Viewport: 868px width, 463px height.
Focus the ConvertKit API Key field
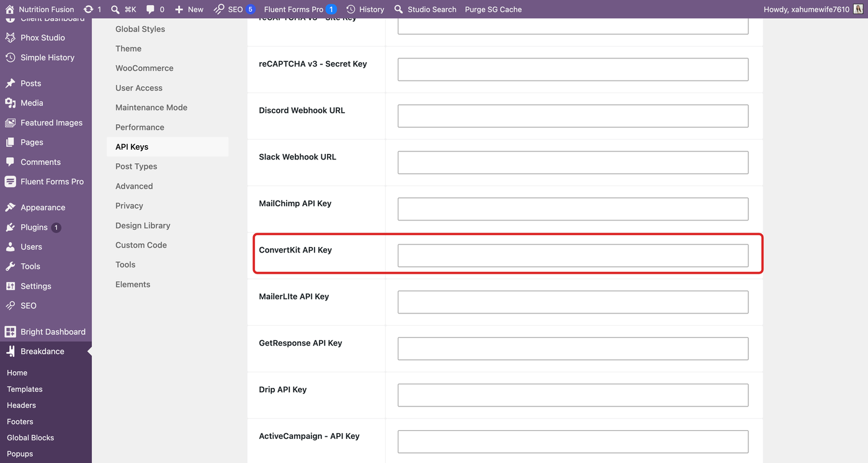tap(573, 256)
